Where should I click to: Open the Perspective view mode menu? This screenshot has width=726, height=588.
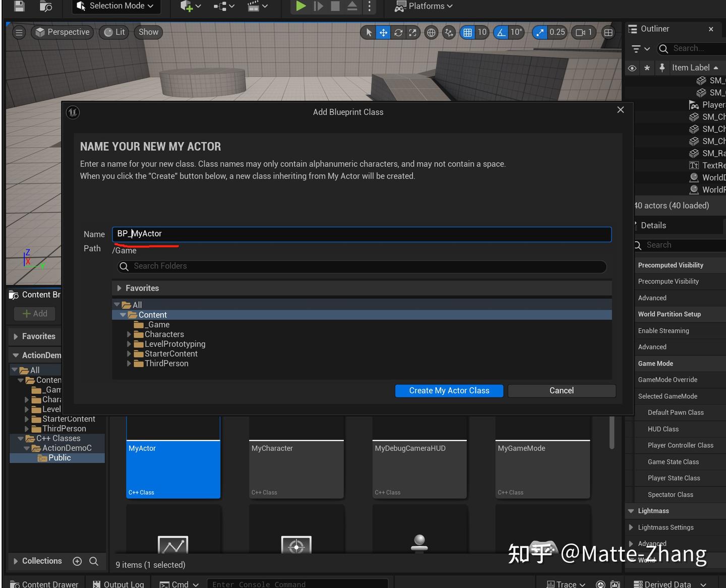[63, 32]
